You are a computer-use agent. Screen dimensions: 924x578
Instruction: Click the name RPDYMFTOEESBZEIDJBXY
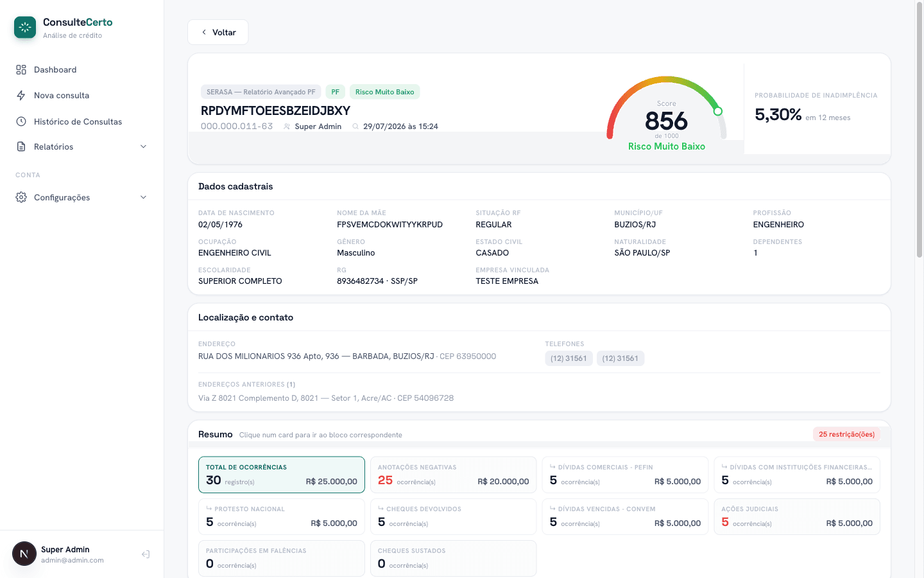pos(275,110)
